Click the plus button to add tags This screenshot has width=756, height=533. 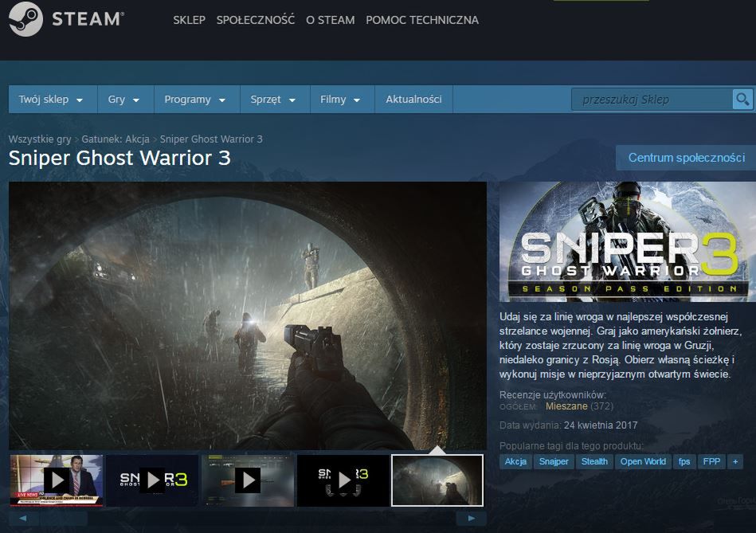click(735, 461)
